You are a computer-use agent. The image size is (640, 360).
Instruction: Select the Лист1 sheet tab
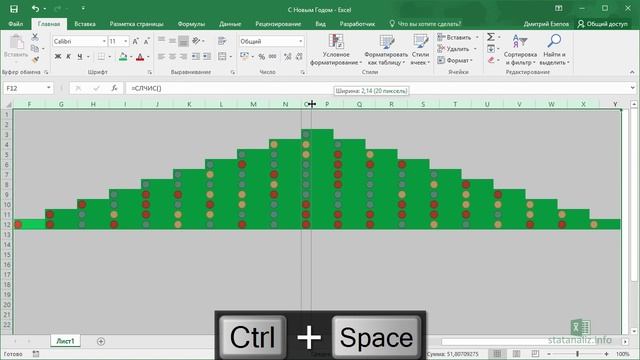[65, 341]
